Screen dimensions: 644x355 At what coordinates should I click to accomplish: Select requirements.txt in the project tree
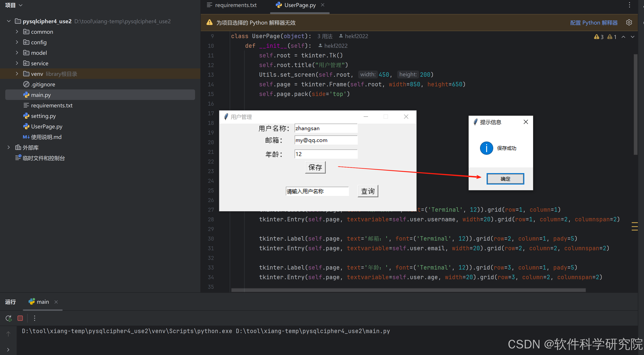click(100, 105)
